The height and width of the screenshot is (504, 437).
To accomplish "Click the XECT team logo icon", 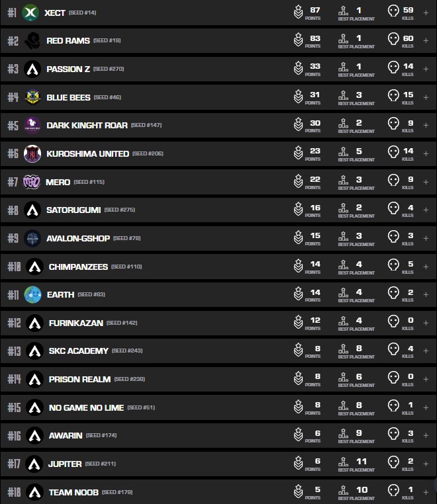I will [30, 13].
